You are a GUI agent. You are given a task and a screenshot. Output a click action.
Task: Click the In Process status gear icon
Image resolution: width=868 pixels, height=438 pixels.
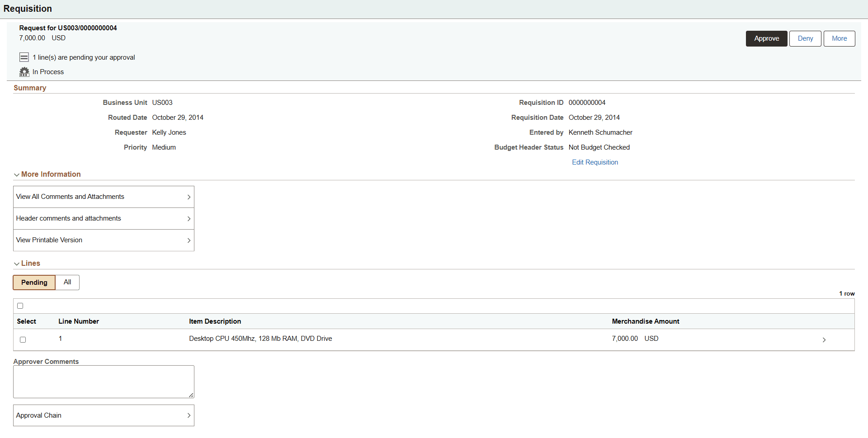click(24, 71)
